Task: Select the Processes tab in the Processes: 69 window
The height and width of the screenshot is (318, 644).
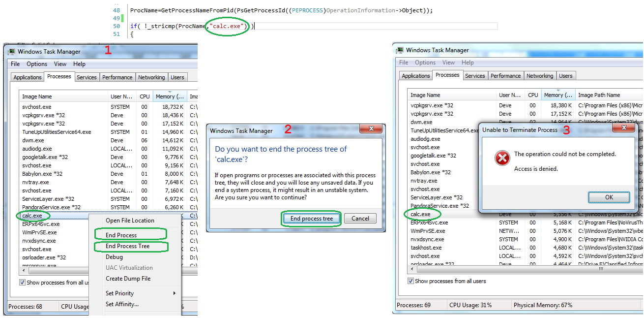Action: coord(447,75)
